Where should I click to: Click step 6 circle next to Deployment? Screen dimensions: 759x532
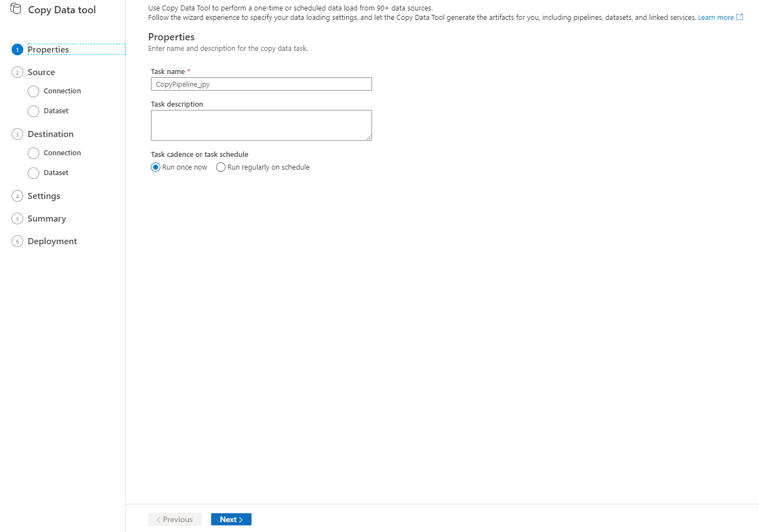[x=17, y=241]
